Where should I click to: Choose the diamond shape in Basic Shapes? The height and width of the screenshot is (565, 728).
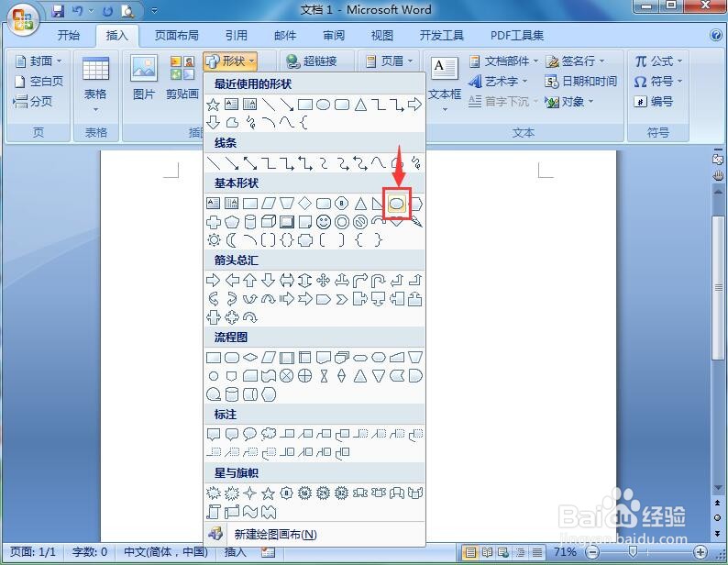point(304,203)
